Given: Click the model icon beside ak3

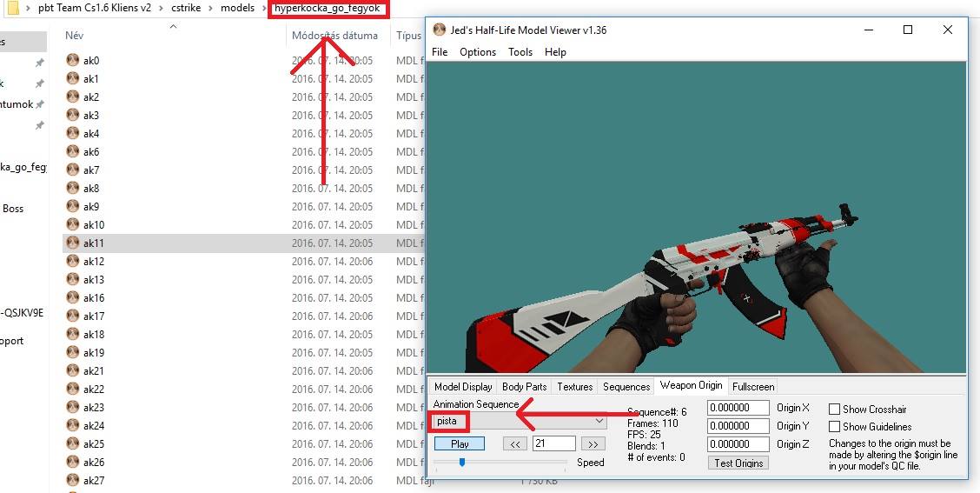Looking at the screenshot, I should [x=72, y=115].
